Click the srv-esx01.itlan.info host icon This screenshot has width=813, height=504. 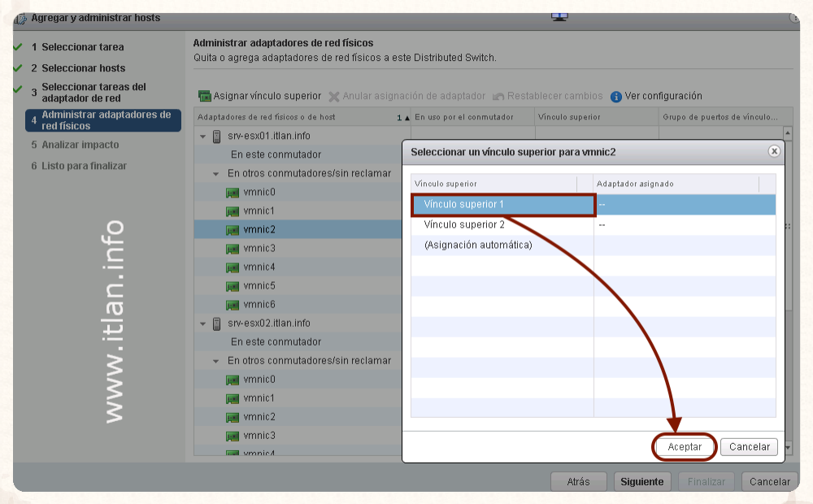[x=217, y=137]
